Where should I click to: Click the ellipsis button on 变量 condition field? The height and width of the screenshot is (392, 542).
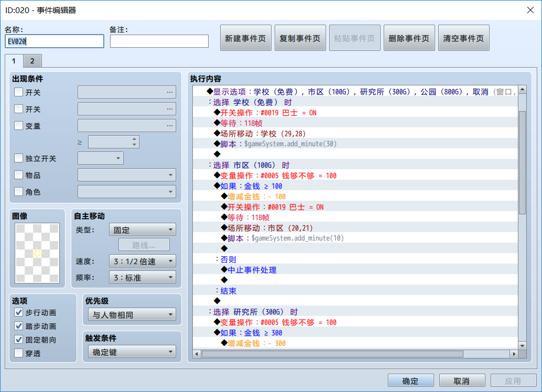169,125
